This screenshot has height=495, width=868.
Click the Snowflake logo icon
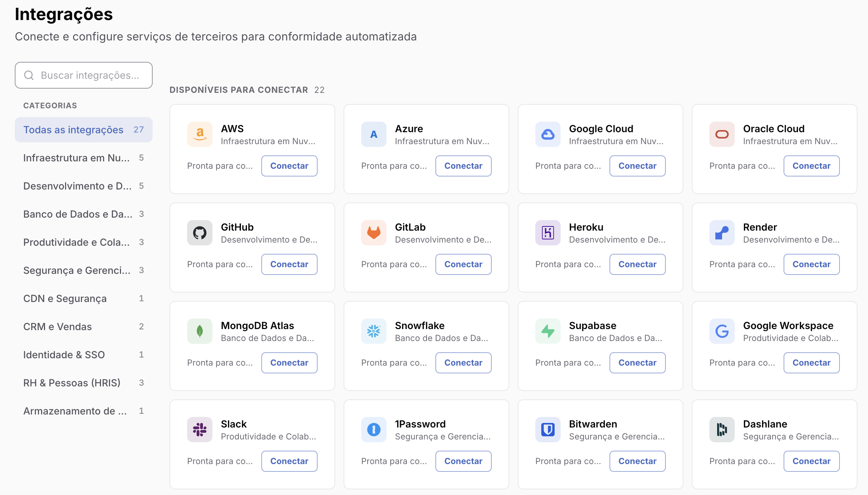[x=374, y=331]
